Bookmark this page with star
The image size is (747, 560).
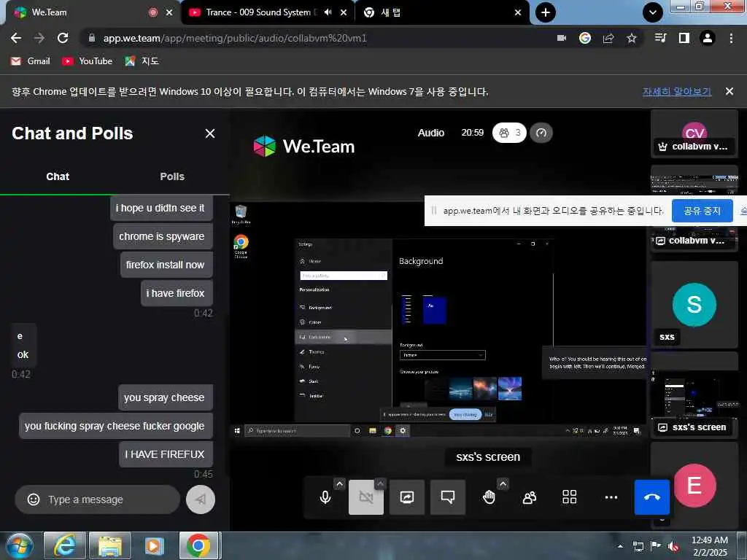632,38
